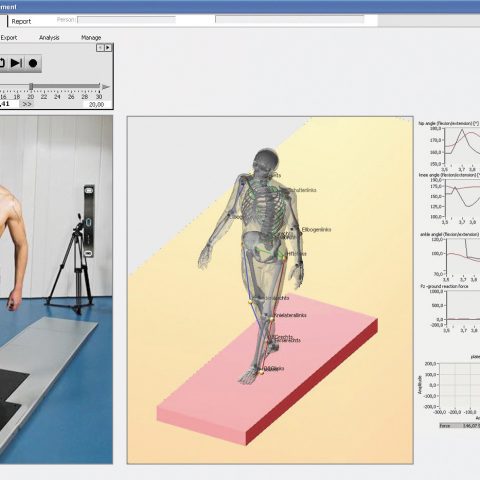Click the Force value readout below the plot
Viewport: 480px width, 480px height.
point(460,426)
